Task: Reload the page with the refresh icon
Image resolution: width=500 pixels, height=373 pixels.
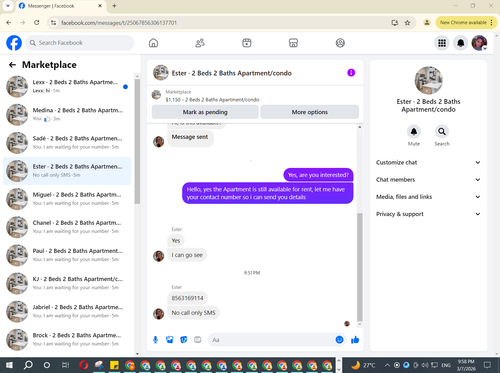Action: point(37,23)
